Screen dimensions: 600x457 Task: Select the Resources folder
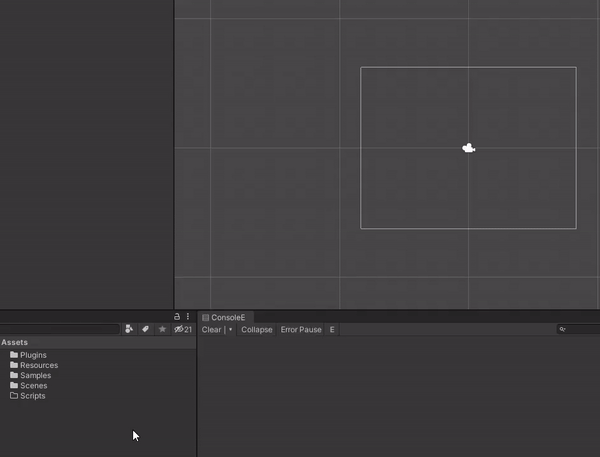pyautogui.click(x=39, y=365)
